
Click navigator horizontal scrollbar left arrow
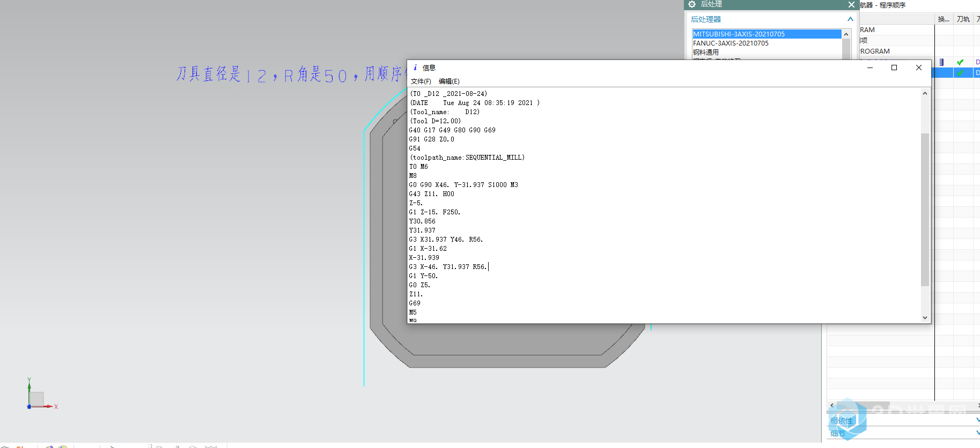(831, 405)
